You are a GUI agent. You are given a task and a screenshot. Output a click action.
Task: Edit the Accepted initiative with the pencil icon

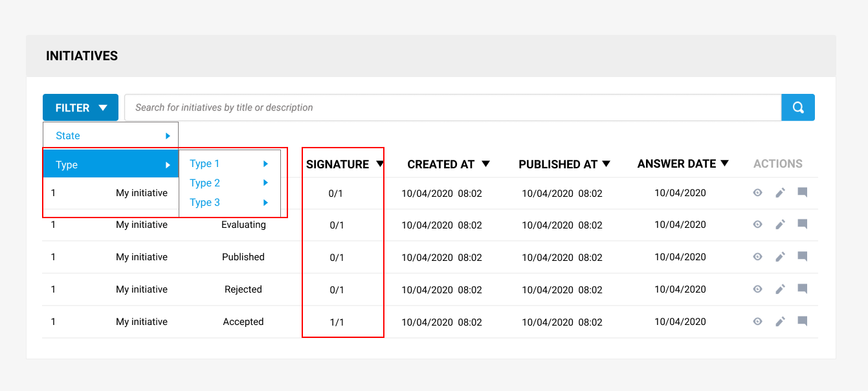(780, 321)
